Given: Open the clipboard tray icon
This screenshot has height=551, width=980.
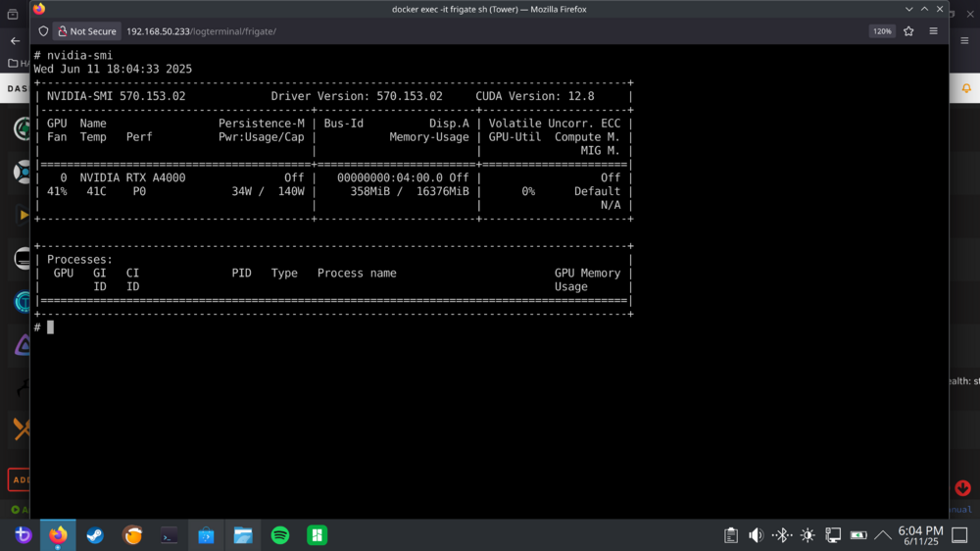Looking at the screenshot, I should tap(731, 535).
